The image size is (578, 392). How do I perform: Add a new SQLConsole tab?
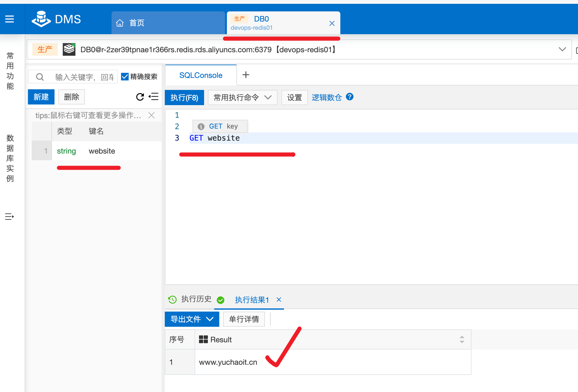[246, 75]
